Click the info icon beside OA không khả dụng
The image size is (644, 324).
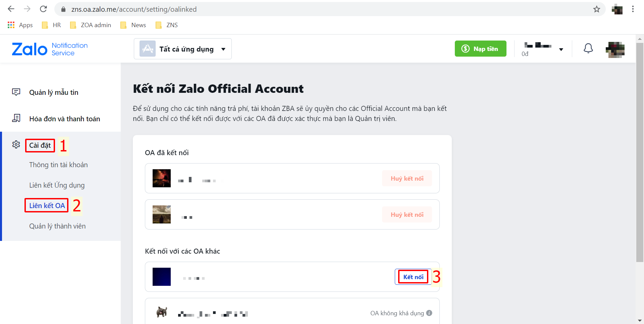429,313
